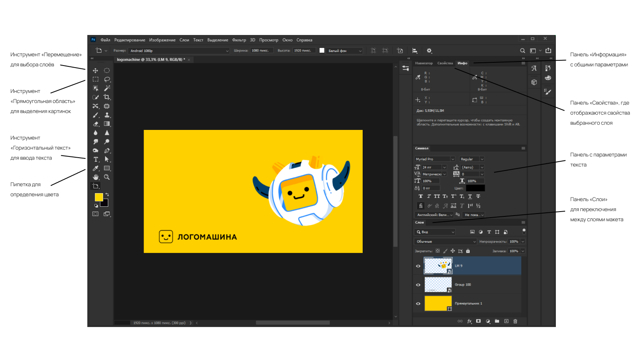Click the yellow foreground color swatch

point(98,197)
